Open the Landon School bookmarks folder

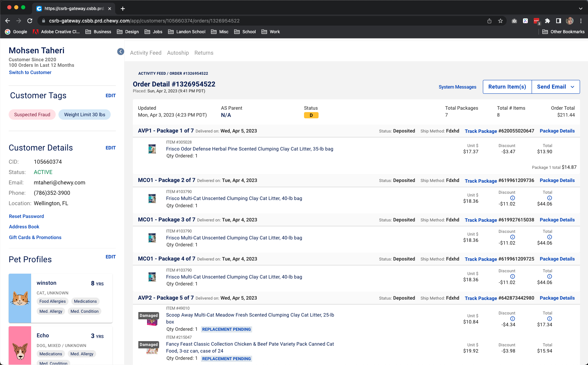pos(187,31)
